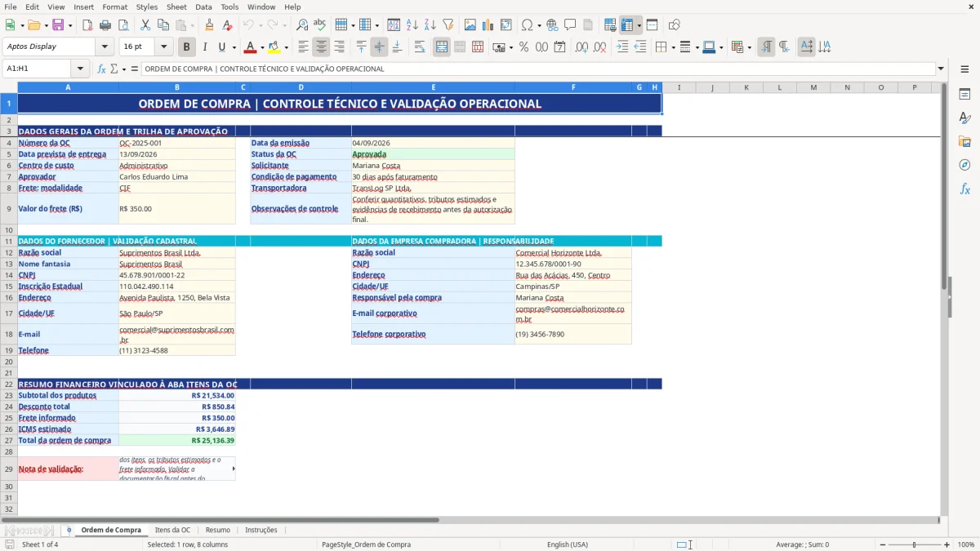
Task: Expand the font color dropdown arrow
Action: point(261,47)
